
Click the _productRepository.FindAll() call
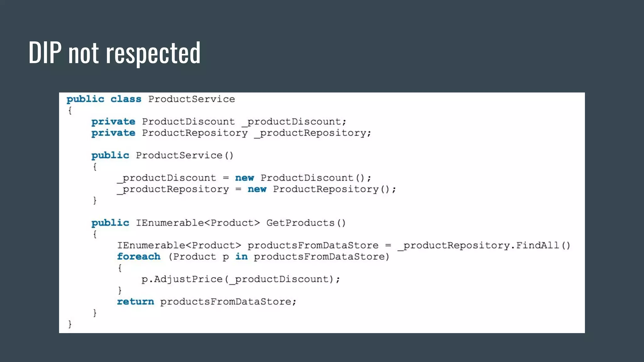(x=484, y=245)
